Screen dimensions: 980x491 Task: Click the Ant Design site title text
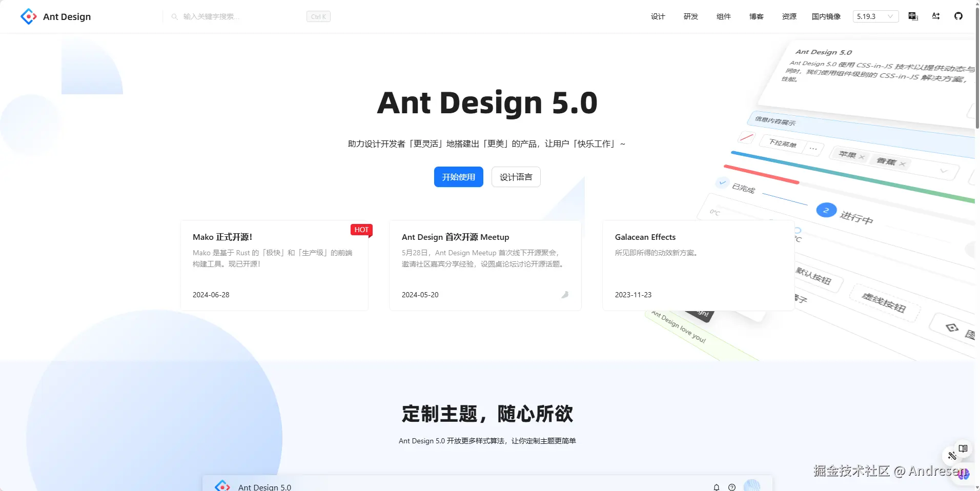coord(67,16)
